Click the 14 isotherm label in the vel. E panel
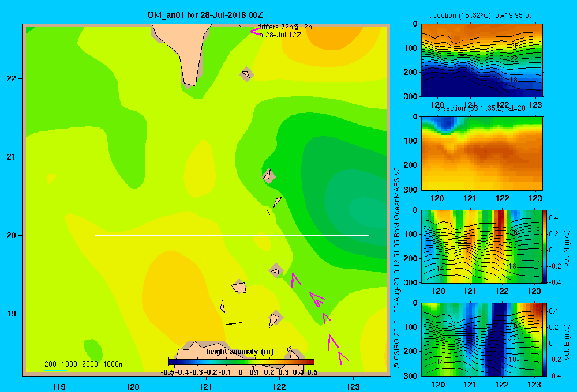This screenshot has width=577, height=392. tap(440, 362)
